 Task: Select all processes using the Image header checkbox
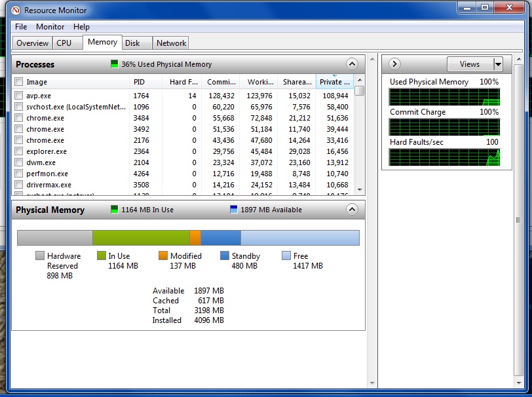pyautogui.click(x=19, y=82)
